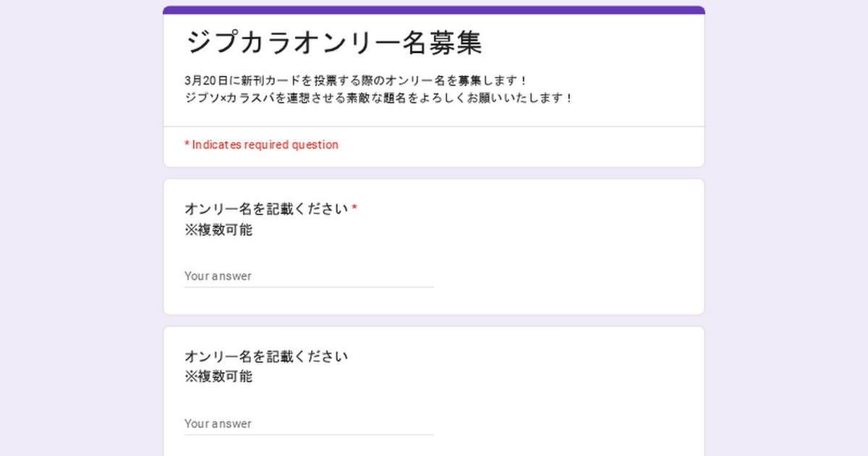Click the underline beneath the first answer field
868x456 pixels.
click(x=308, y=287)
